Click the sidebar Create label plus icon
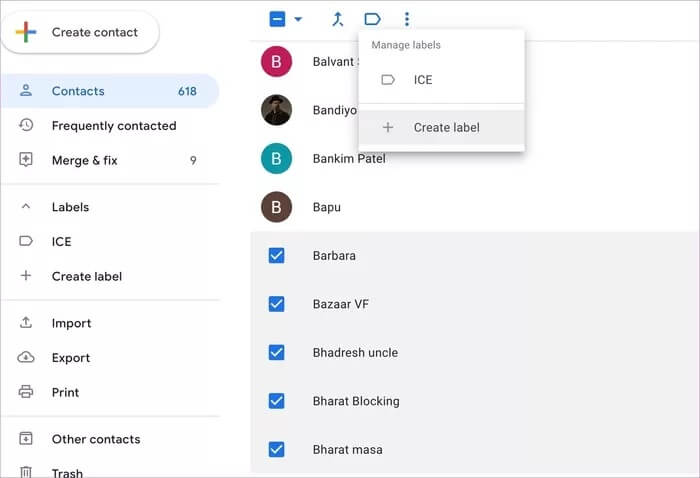The height and width of the screenshot is (478, 700). coord(26,275)
